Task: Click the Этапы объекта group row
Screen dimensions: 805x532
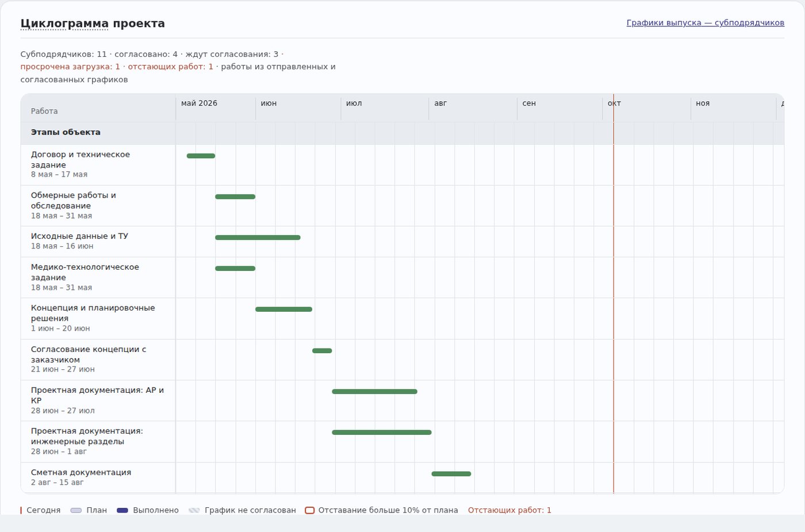Action: tap(402, 133)
